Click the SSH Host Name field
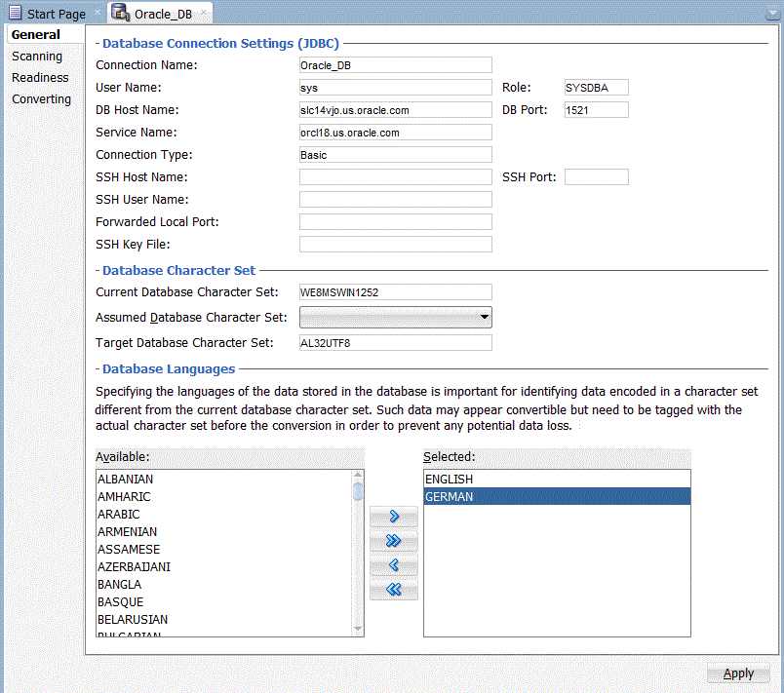 [396, 176]
